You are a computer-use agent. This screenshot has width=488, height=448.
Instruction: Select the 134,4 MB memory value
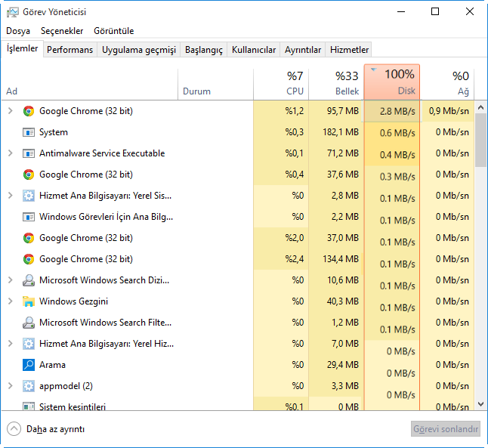coord(341,259)
